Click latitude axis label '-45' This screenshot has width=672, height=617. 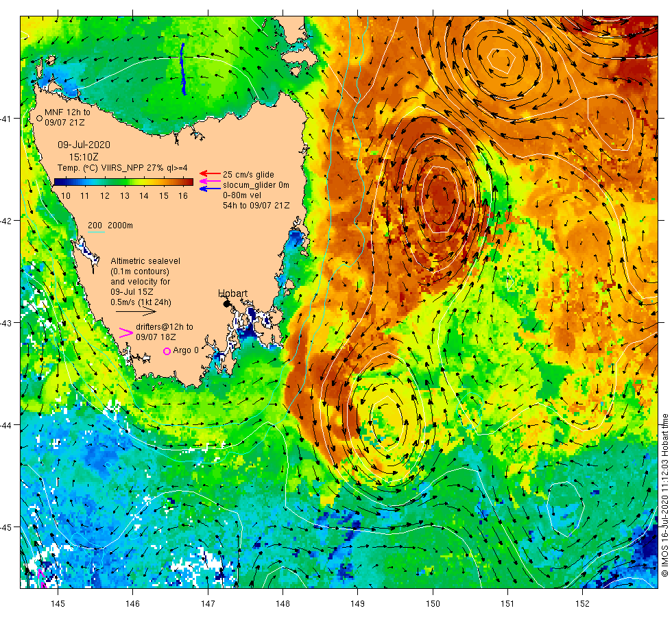tap(6, 527)
